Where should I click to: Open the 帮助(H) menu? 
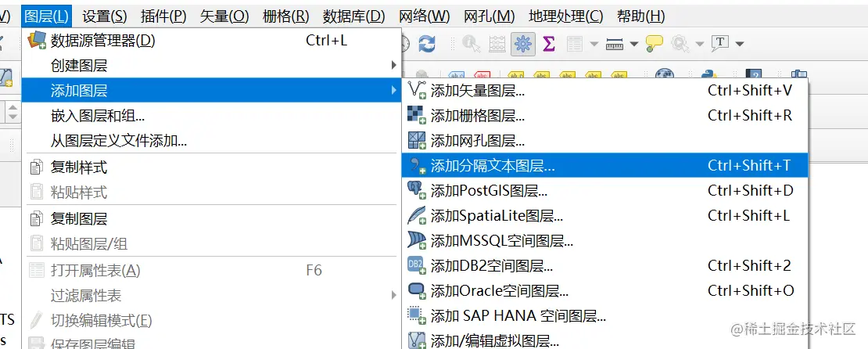(x=641, y=16)
